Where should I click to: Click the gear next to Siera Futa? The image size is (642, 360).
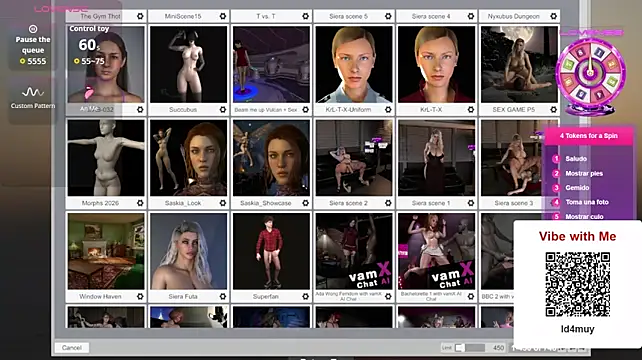[223, 297]
